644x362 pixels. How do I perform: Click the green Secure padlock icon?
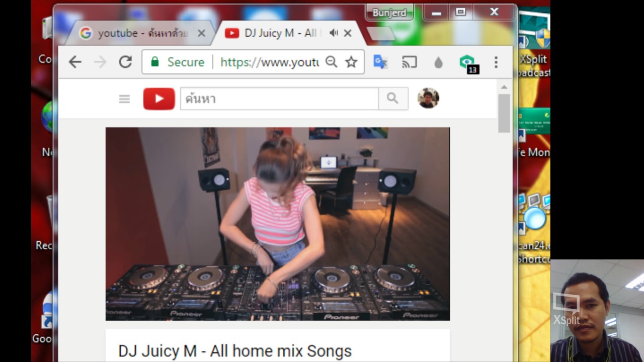155,62
